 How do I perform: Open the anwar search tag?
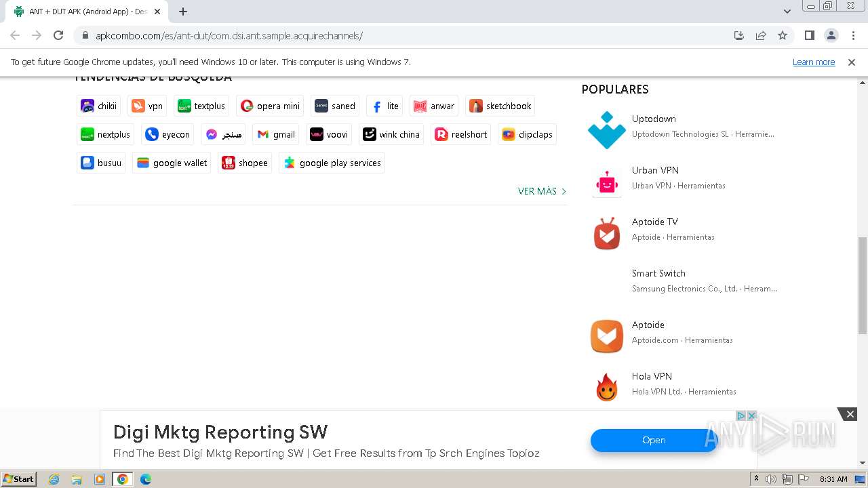[x=434, y=106]
